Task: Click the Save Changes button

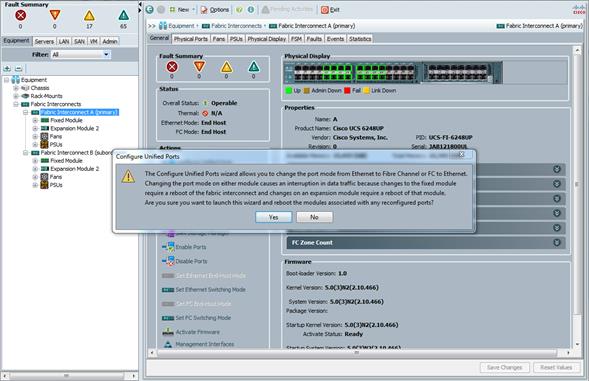Action: click(504, 367)
